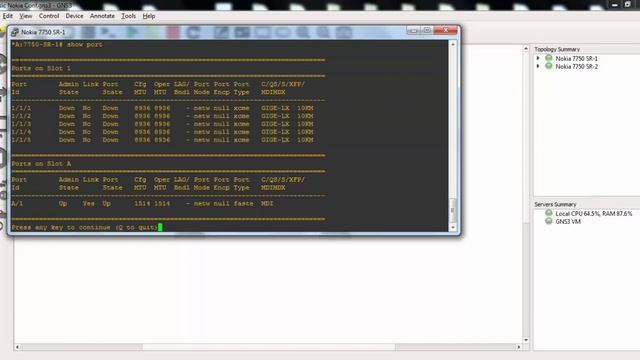Click the 'Press any key to continue' prompt
This screenshot has height=360, width=640.
(84, 227)
